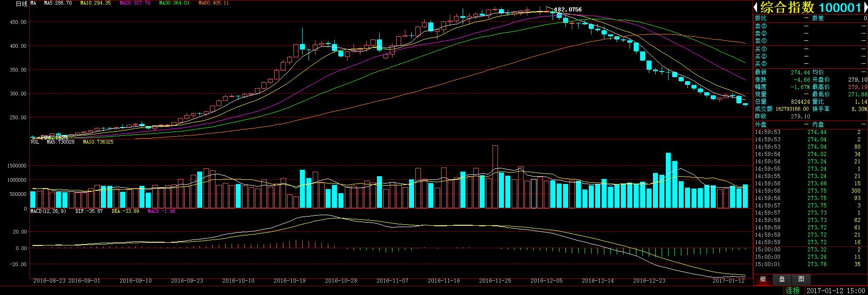Select the MA20:327.79 indicator label
Screen dimensions: 868x295
tap(135, 3)
